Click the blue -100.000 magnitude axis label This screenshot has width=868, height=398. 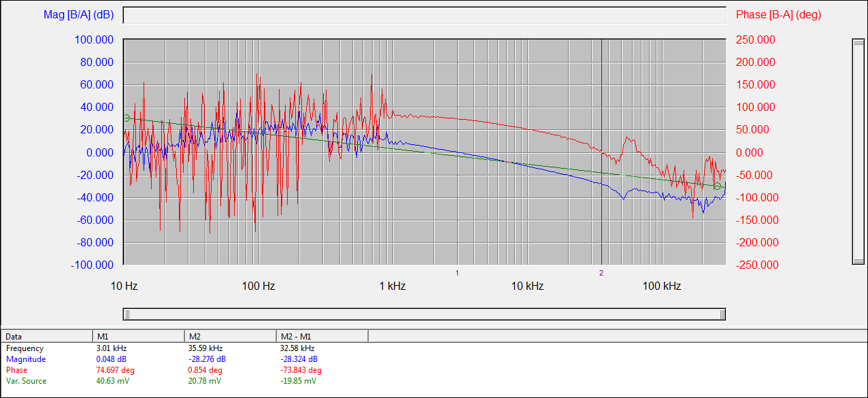[x=92, y=265]
